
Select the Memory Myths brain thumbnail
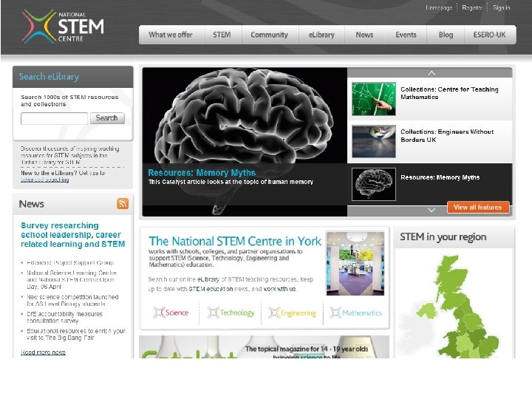coord(374,184)
